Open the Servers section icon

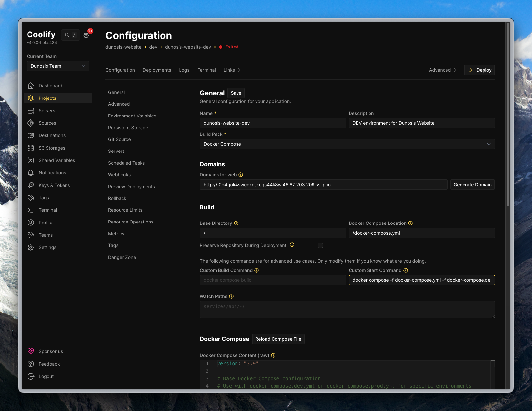click(31, 111)
